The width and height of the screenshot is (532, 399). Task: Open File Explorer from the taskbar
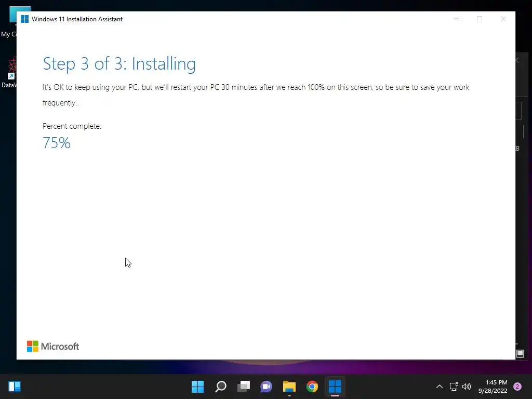coord(289,386)
